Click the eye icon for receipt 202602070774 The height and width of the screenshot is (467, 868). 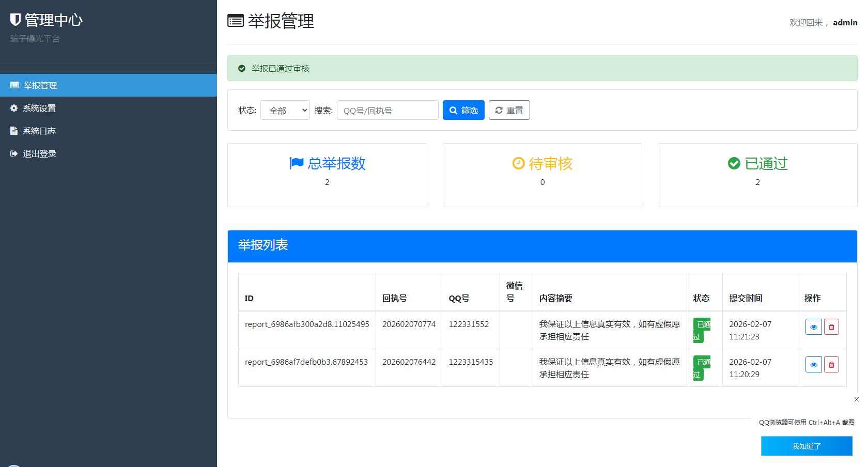coord(813,327)
